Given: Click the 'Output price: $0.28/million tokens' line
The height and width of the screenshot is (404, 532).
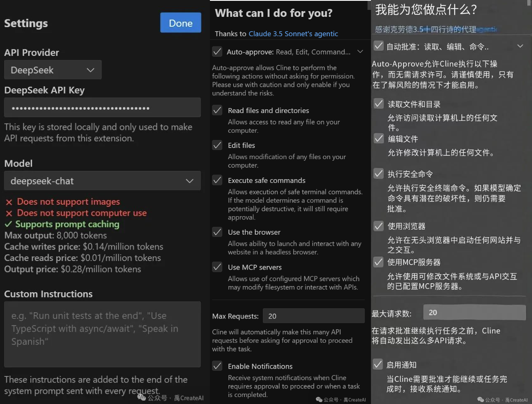Looking at the screenshot, I should (73, 269).
